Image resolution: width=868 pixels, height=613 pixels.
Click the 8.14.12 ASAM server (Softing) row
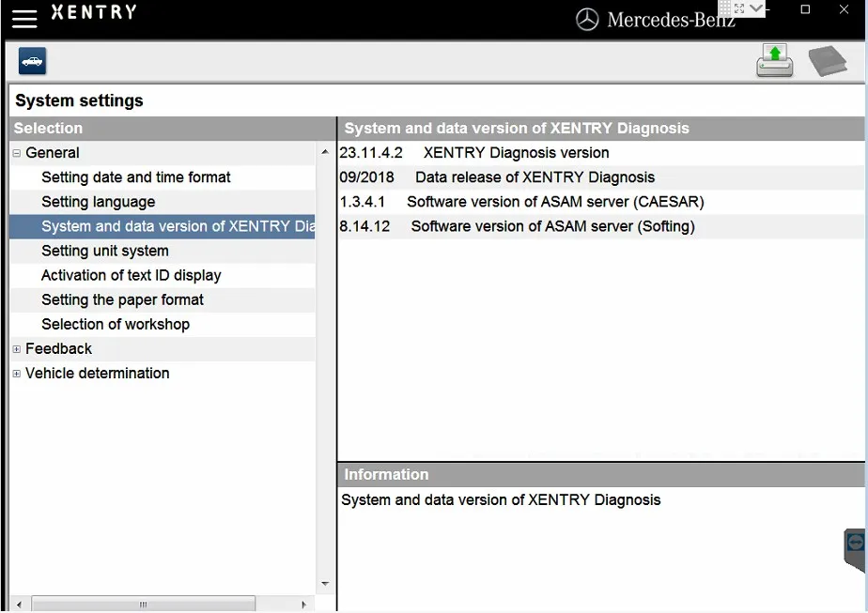click(x=601, y=226)
